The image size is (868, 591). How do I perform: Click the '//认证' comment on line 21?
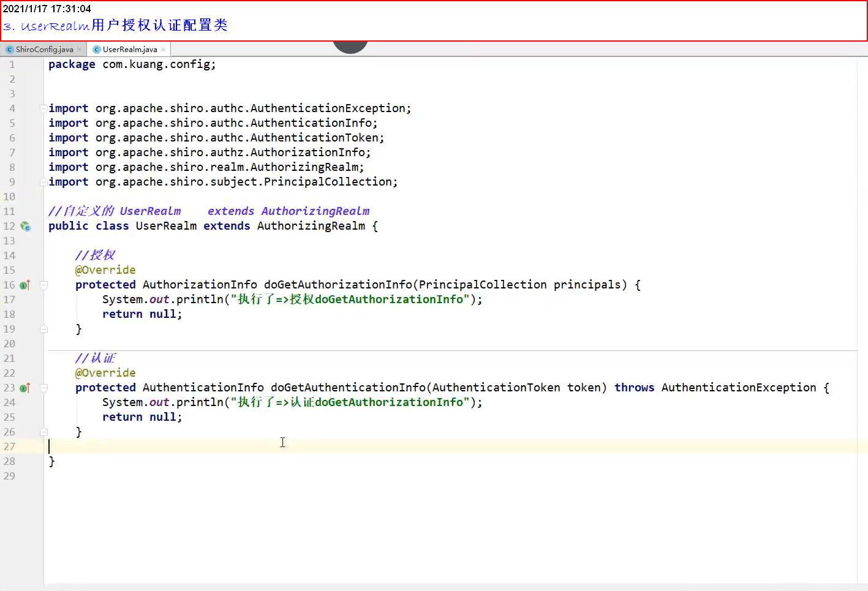pos(95,358)
